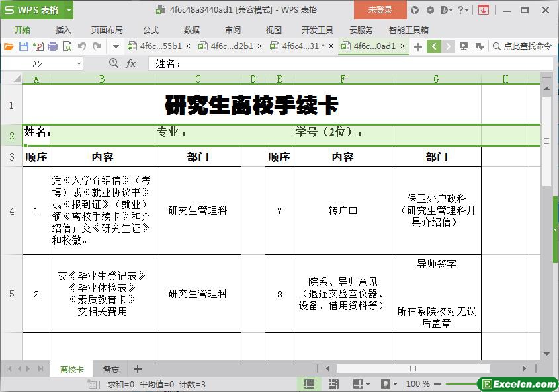
Task: Open print preview icon
Action: point(67,46)
